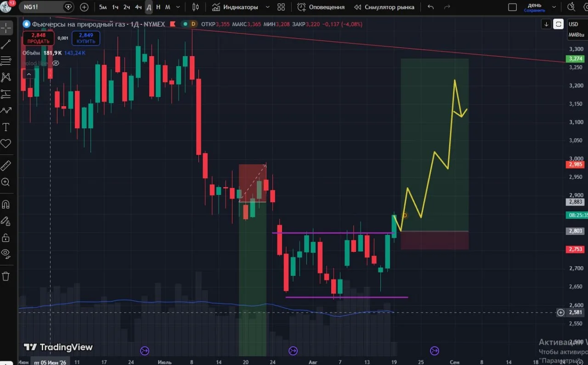Open the candlestick chart type selector
Screen dimensions: 588x365
(196, 7)
